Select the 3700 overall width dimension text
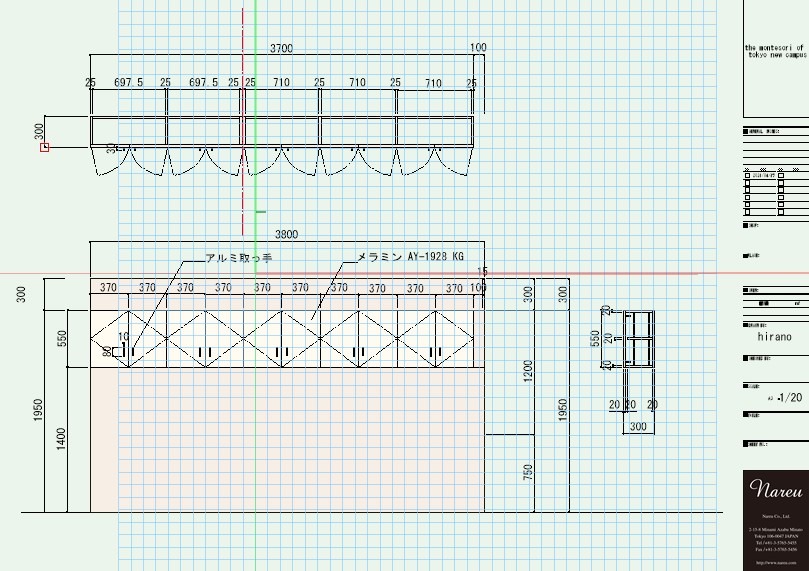Image resolution: width=809 pixels, height=571 pixels. tap(281, 48)
